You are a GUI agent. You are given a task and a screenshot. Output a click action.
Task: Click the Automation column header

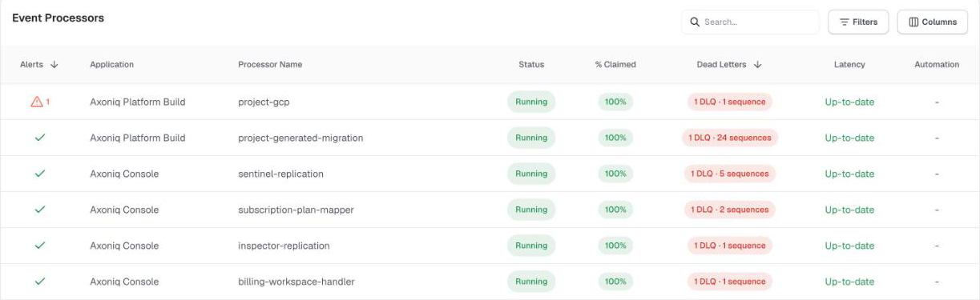[937, 65]
